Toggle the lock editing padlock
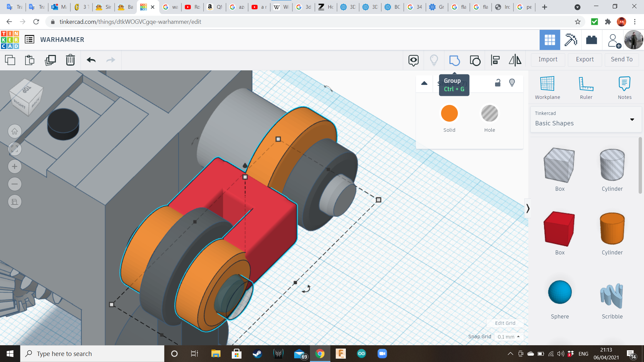 498,83
